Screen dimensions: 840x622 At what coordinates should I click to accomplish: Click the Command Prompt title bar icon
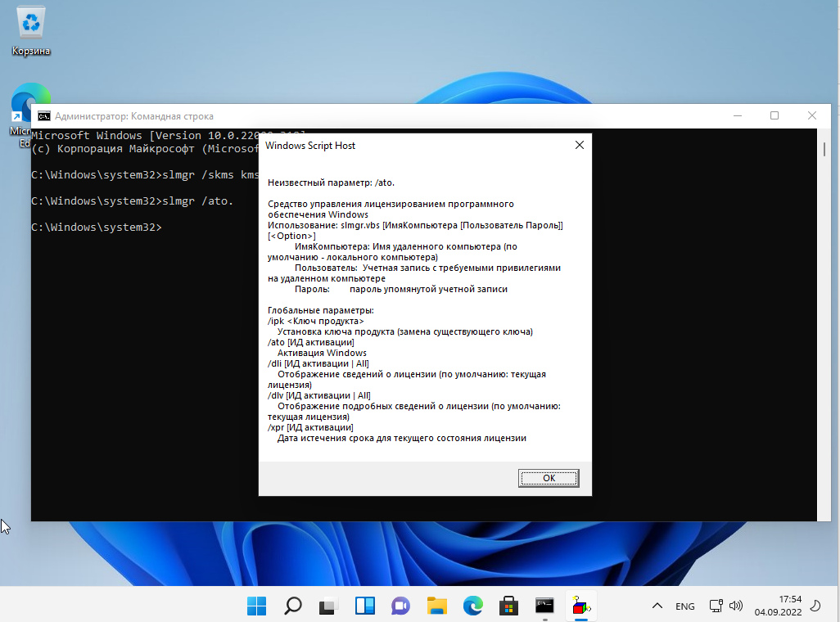pyautogui.click(x=44, y=116)
